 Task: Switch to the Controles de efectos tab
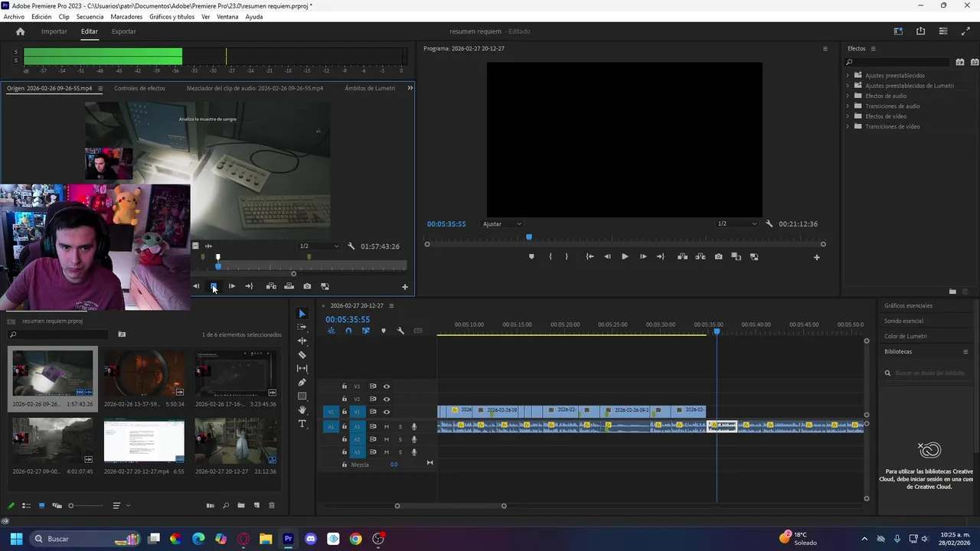click(x=139, y=88)
